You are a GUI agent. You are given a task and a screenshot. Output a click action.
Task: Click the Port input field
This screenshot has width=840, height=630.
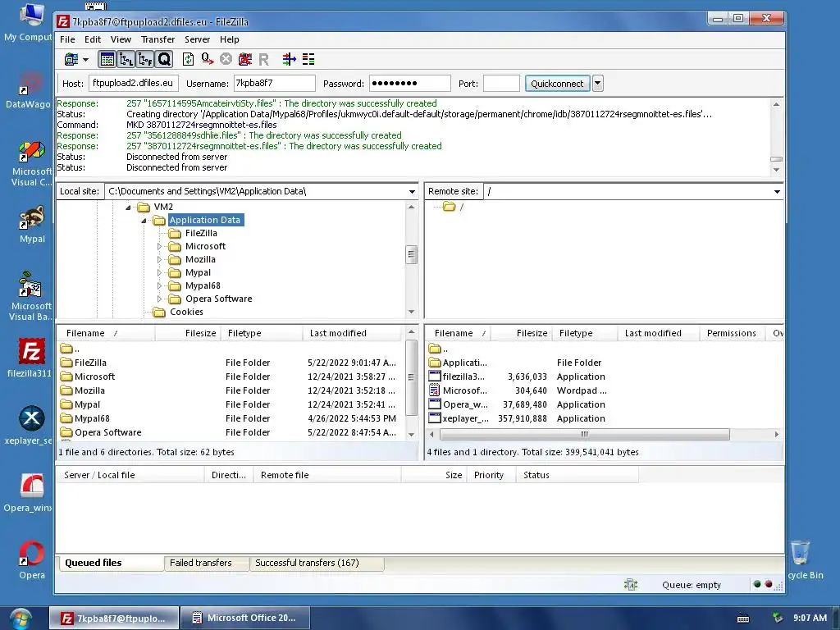(x=501, y=84)
